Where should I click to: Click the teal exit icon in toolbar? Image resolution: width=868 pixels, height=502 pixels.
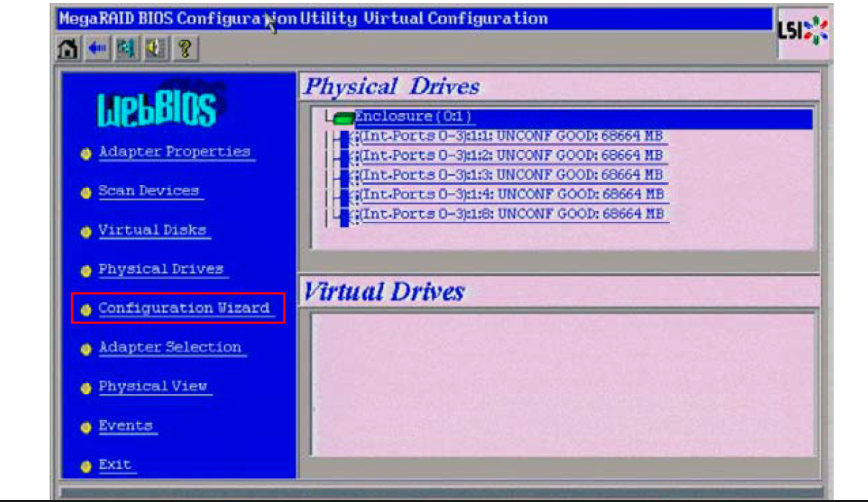(126, 49)
